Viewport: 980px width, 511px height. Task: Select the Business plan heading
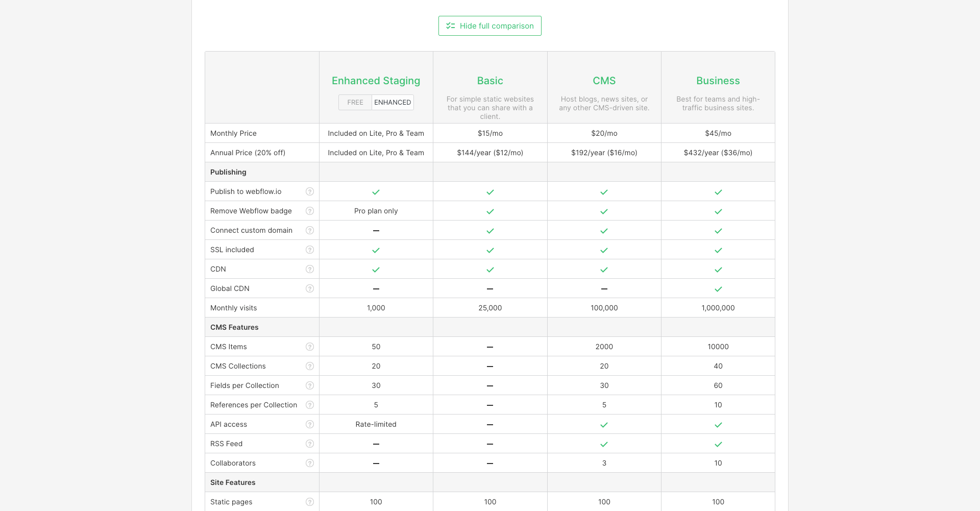(x=718, y=81)
